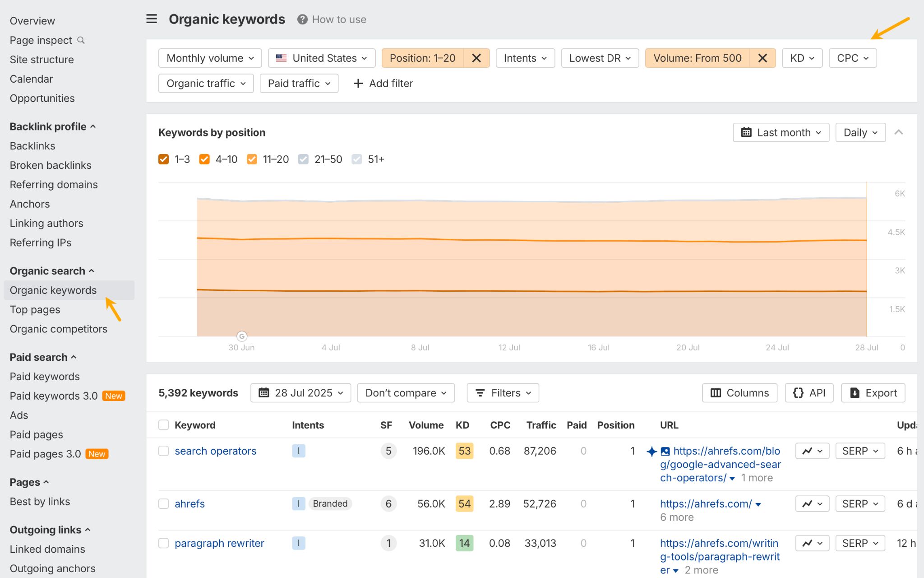Open the 28 Jul 2025 date picker
Screen dimensions: 924x578
point(300,392)
